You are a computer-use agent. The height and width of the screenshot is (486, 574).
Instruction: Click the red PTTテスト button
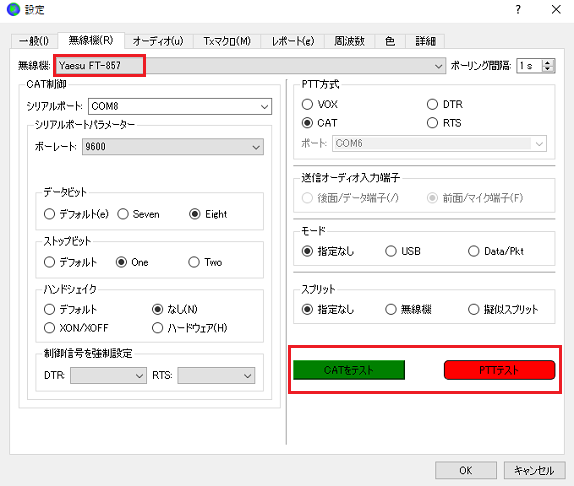click(x=499, y=370)
